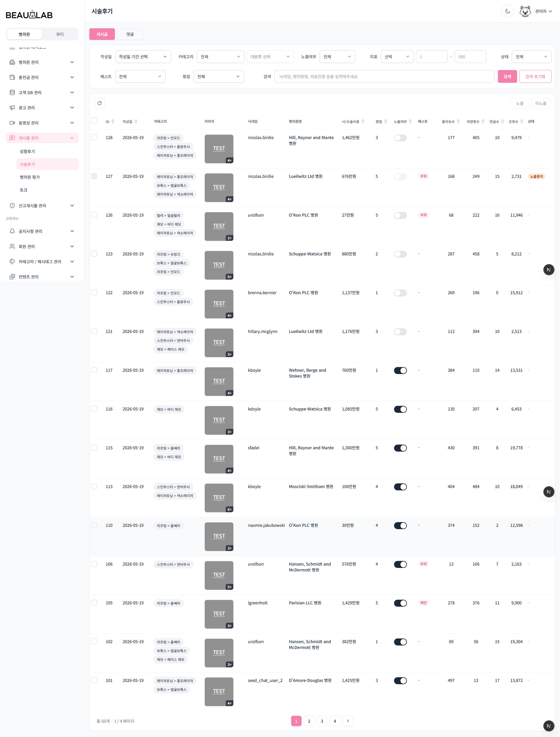Click the 공지사항 관리 bell icon

[x=12, y=231]
